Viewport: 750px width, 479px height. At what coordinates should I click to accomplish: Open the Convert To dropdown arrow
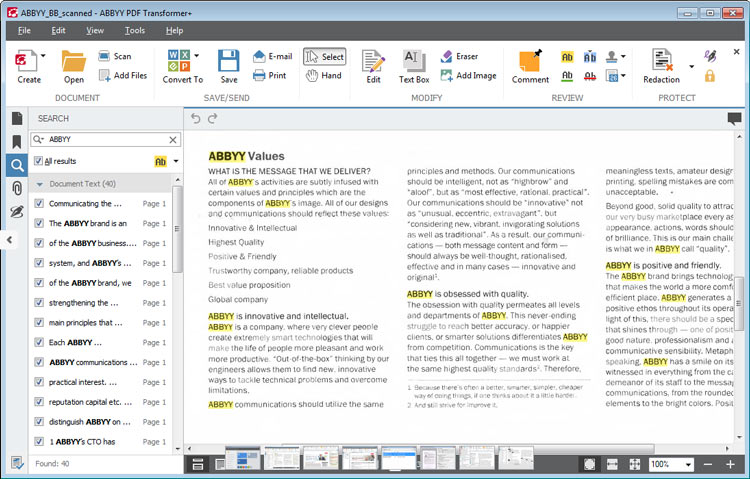pos(196,56)
